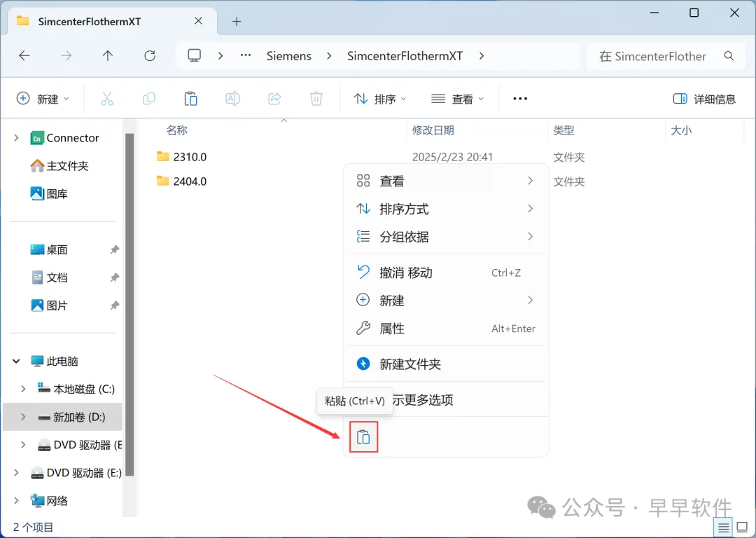This screenshot has width=756, height=538.
Task: Refresh the current folder
Action: point(150,56)
